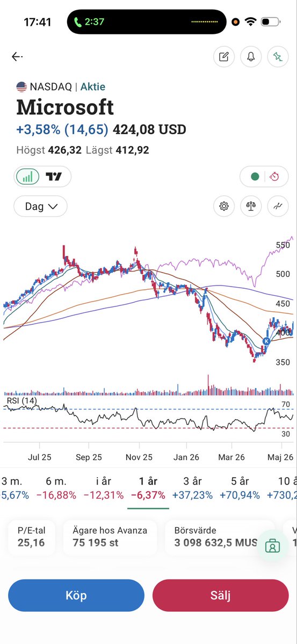
Task: Tap the battery status icon
Action: (x=270, y=22)
